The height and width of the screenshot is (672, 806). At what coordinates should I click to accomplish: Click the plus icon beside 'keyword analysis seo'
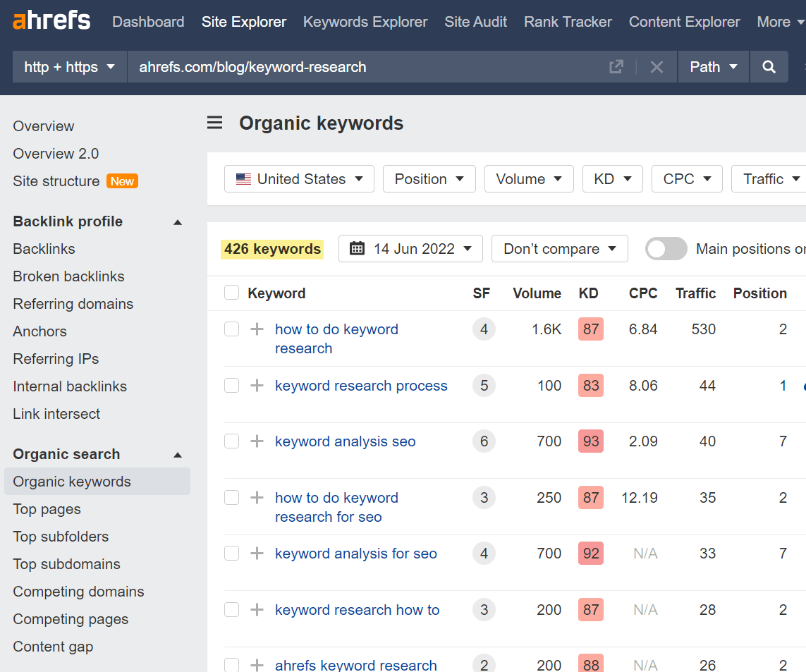[x=257, y=441]
